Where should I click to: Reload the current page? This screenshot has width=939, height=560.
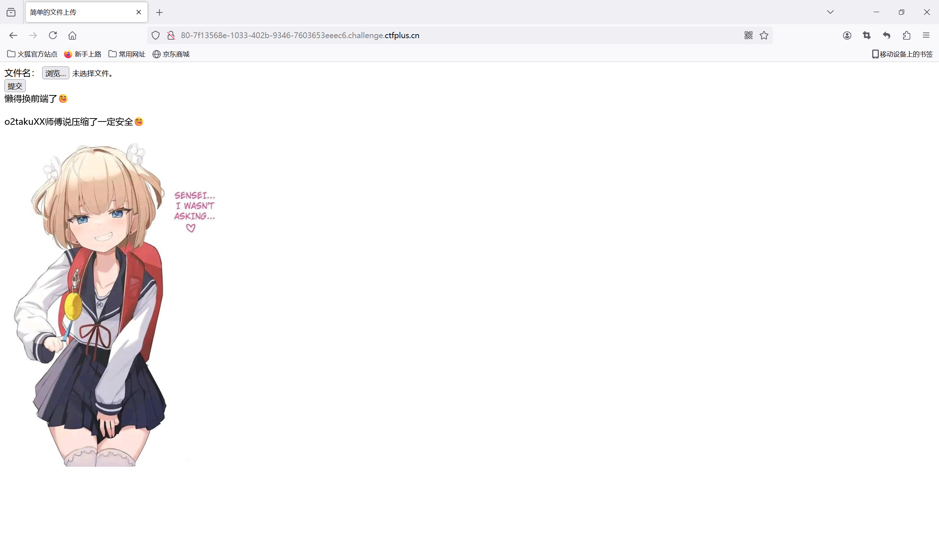(53, 36)
